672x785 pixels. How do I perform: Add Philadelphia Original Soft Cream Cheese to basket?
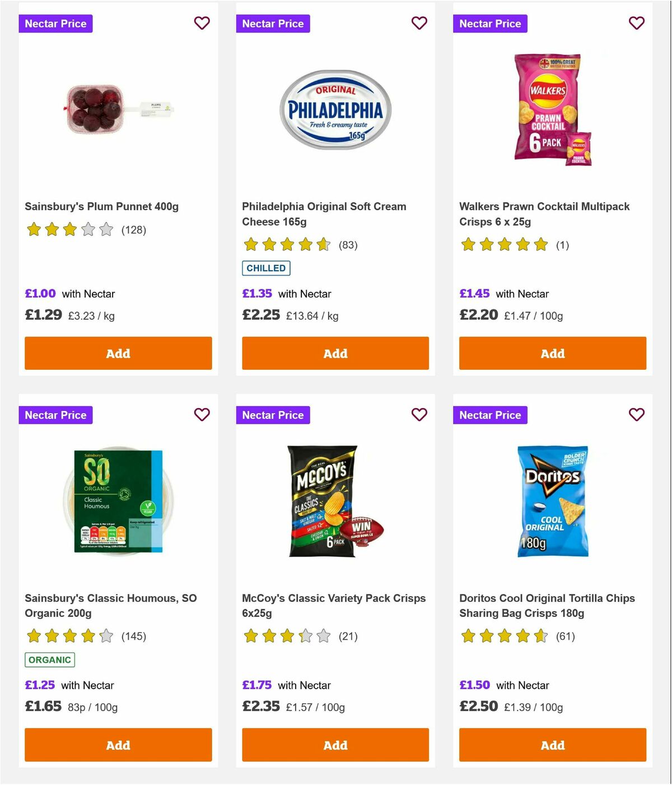pos(335,353)
